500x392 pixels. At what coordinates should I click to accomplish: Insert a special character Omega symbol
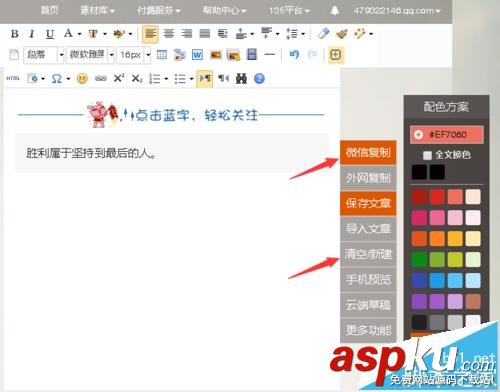click(57, 79)
